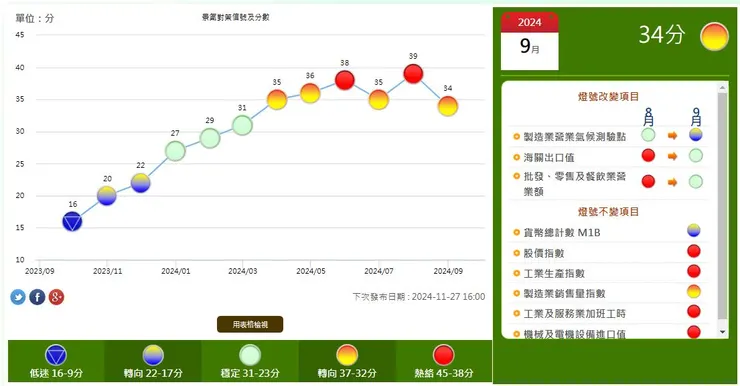Viewport: 740px width, 386px height.
Task: Open 批發、零售及餐飲業營業額 indicator row
Action: (608, 184)
